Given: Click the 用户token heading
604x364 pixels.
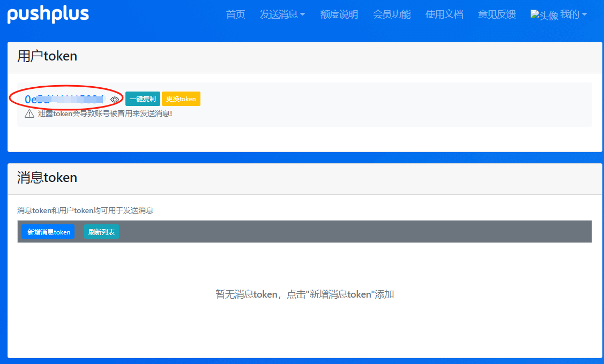Looking at the screenshot, I should pos(47,56).
